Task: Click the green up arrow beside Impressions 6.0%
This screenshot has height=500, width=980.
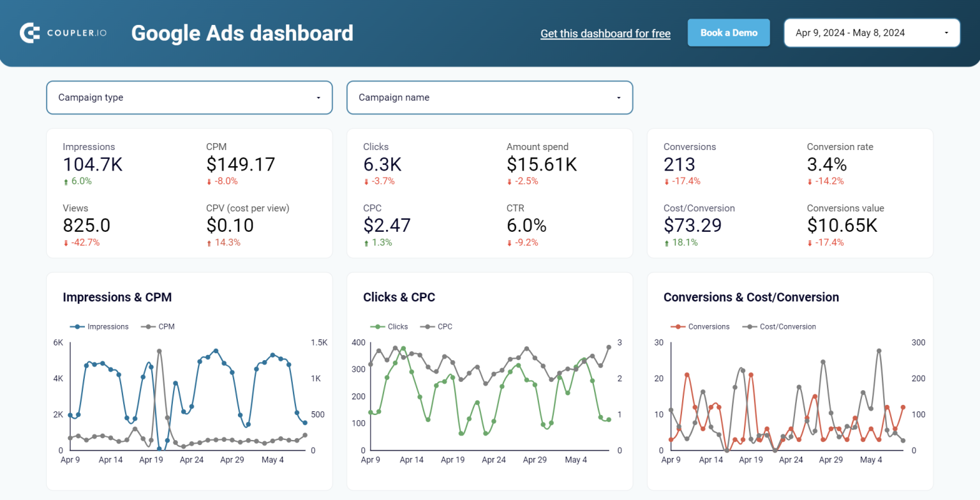Action: pos(65,181)
